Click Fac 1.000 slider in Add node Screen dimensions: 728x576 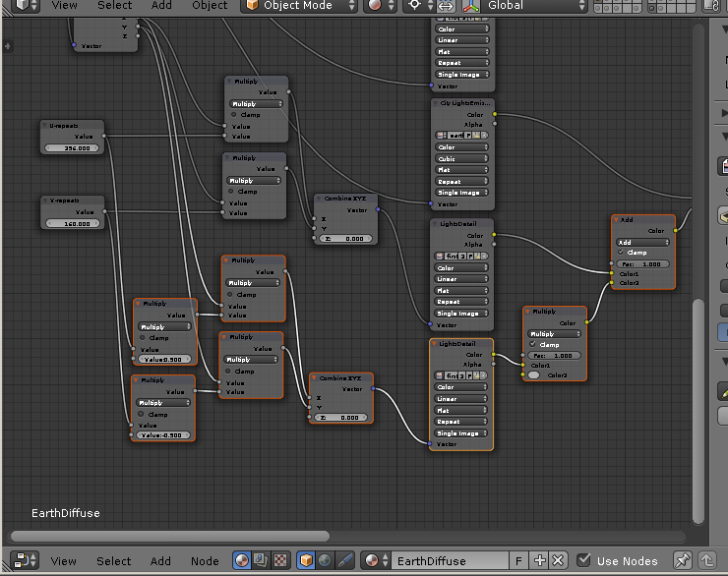pyautogui.click(x=642, y=263)
